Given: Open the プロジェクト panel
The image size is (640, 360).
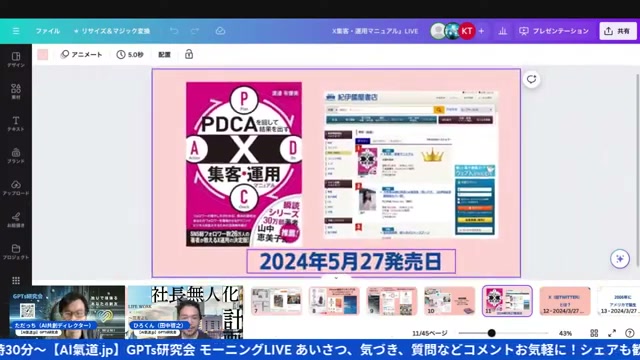Looking at the screenshot, I should 16,252.
